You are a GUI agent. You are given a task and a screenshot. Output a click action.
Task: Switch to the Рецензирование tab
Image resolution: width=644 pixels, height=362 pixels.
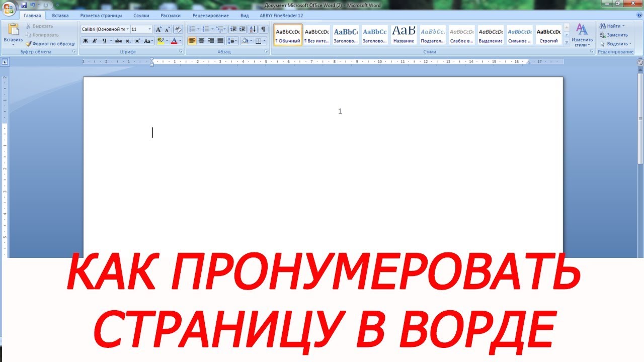click(210, 16)
